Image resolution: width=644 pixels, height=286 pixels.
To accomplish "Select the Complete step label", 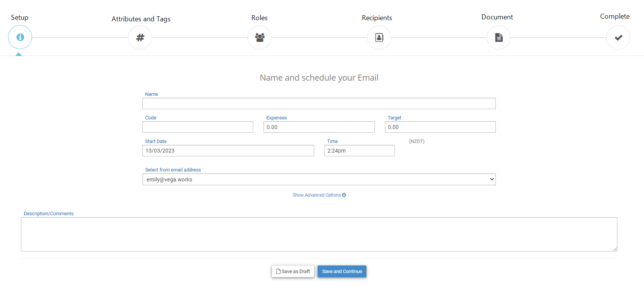I will (615, 16).
